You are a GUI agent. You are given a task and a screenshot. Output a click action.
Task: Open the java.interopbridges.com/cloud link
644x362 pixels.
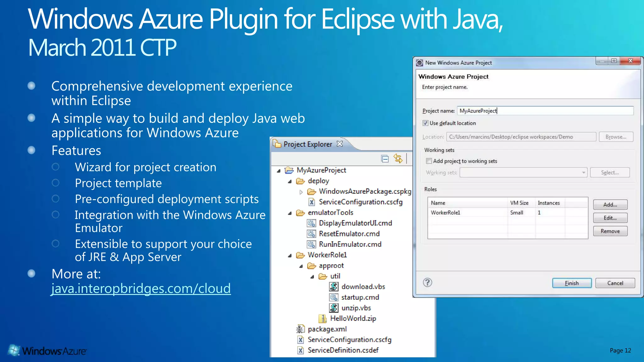(141, 288)
